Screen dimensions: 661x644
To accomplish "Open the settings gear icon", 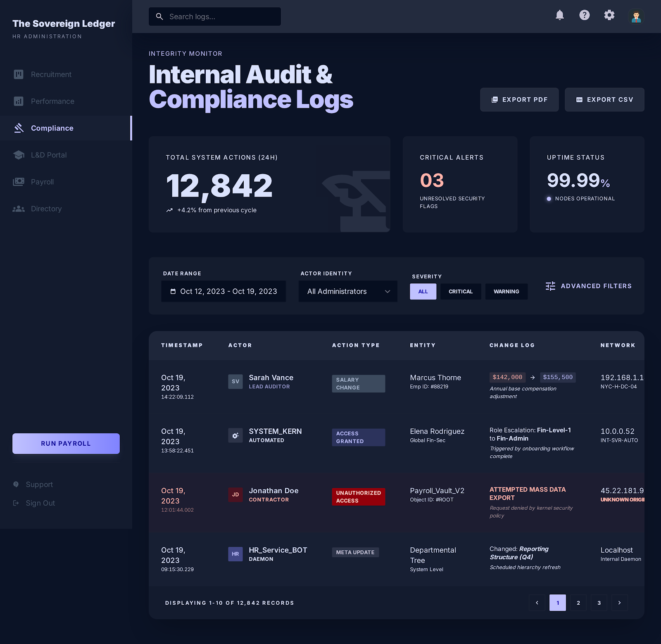I will coord(609,15).
